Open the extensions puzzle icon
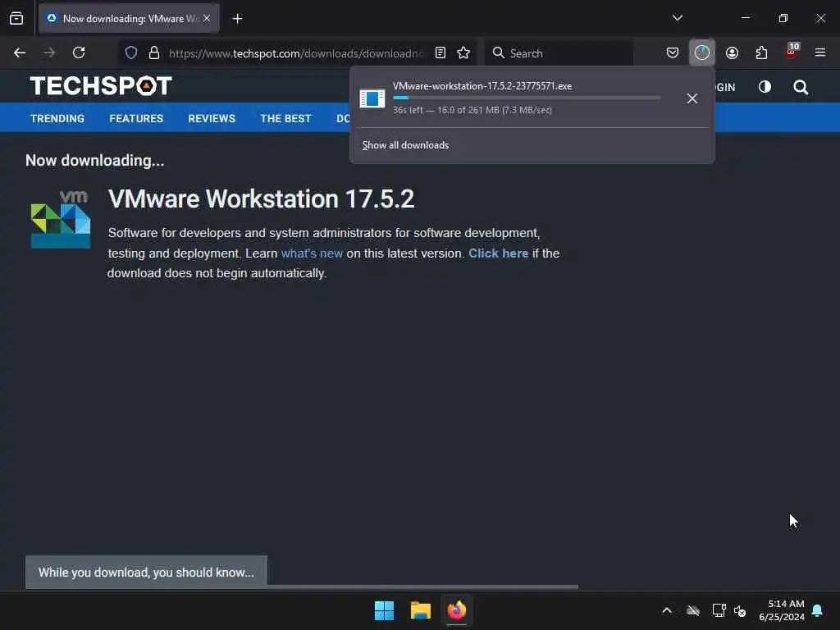840x630 pixels. [761, 52]
